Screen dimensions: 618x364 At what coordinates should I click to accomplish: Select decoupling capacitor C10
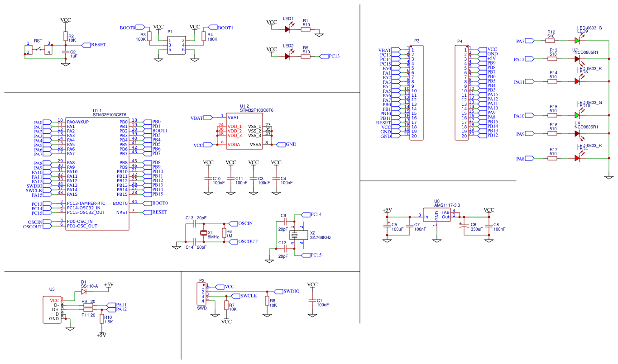click(208, 178)
